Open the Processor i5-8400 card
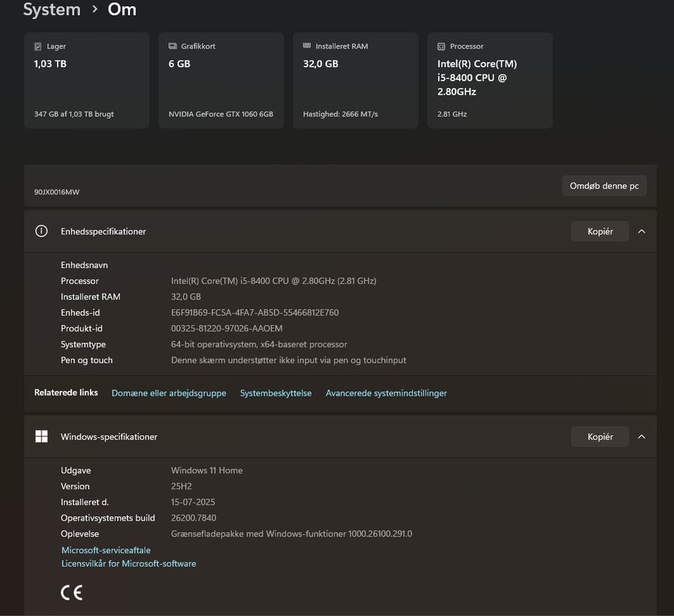The image size is (674, 616). pyautogui.click(x=490, y=80)
